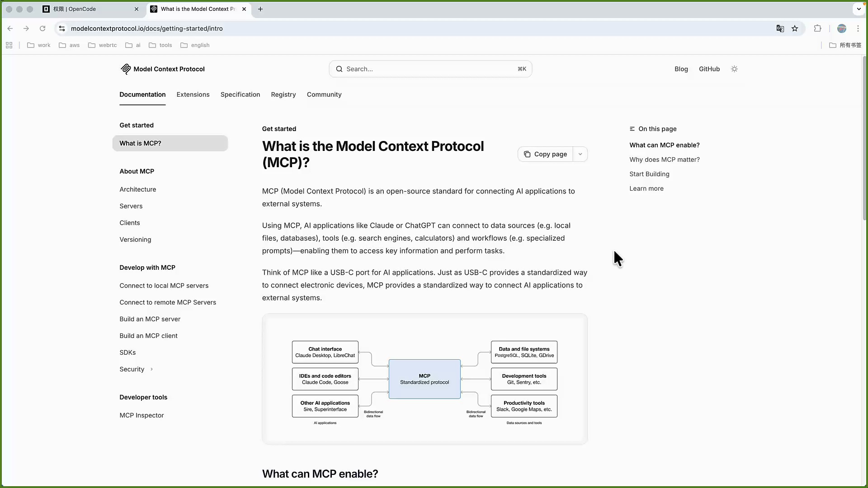The image size is (868, 488).
Task: Open the site info icon in address bar
Action: coord(62,28)
